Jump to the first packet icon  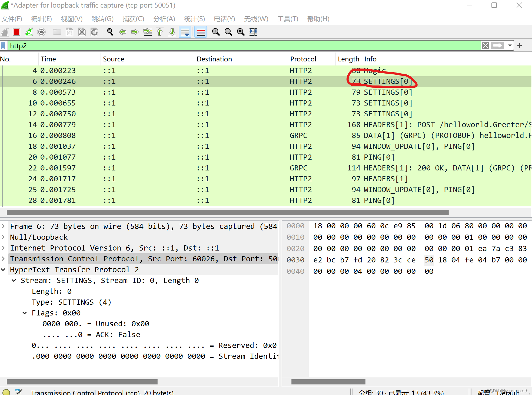pyautogui.click(x=160, y=32)
